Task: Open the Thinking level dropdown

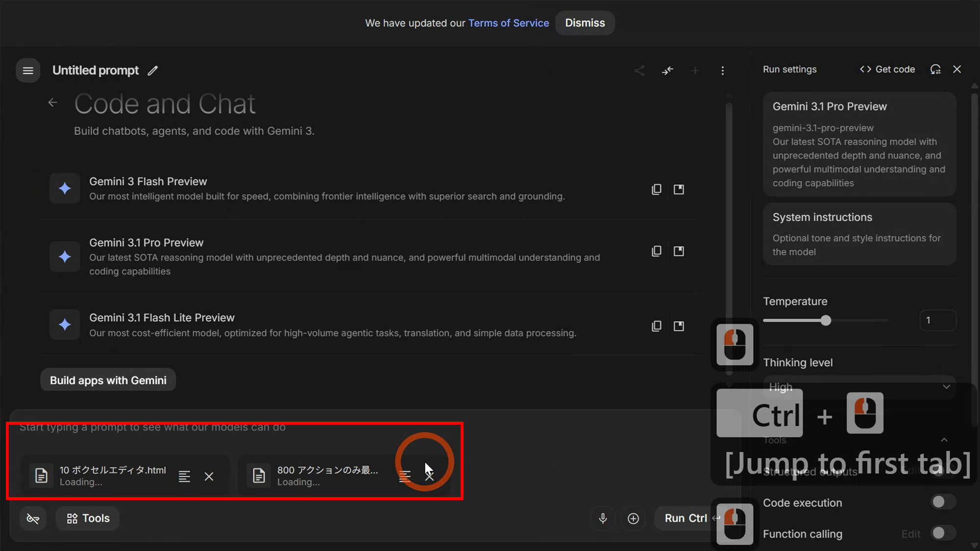Action: coord(859,387)
